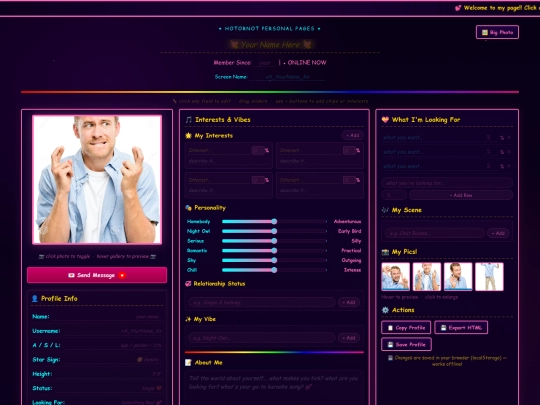Remove the third 'what you want' row

[509, 166]
